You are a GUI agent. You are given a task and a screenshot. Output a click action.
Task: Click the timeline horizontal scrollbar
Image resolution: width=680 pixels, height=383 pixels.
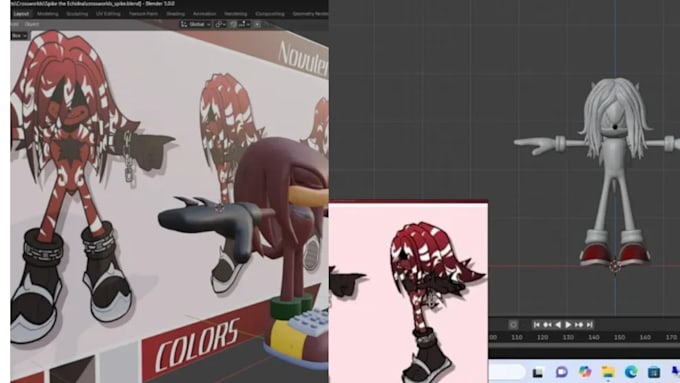(x=584, y=346)
